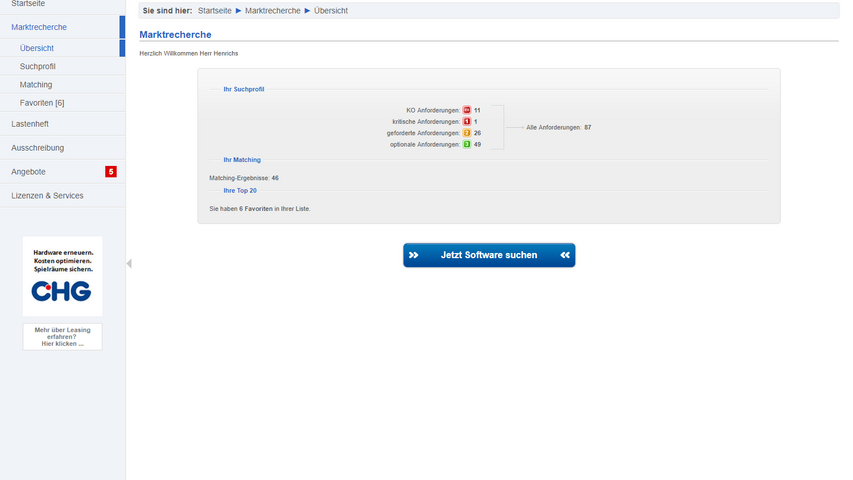Click the Startseite breadcrumb link
The width and height of the screenshot is (853, 480).
point(215,11)
